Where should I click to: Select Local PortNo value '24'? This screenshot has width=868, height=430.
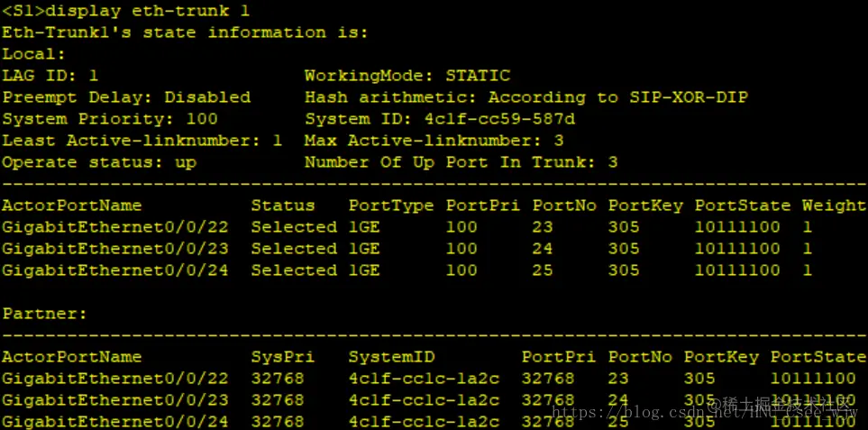click(x=543, y=249)
